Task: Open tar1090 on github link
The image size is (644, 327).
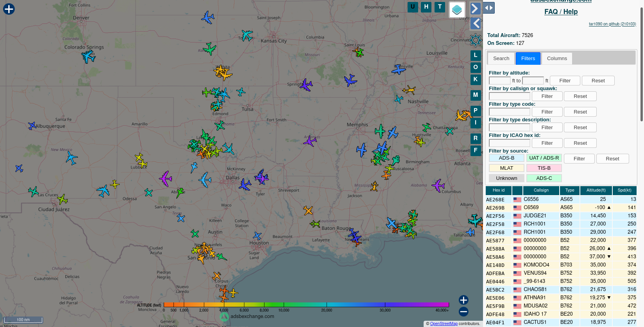Action: 612,24
